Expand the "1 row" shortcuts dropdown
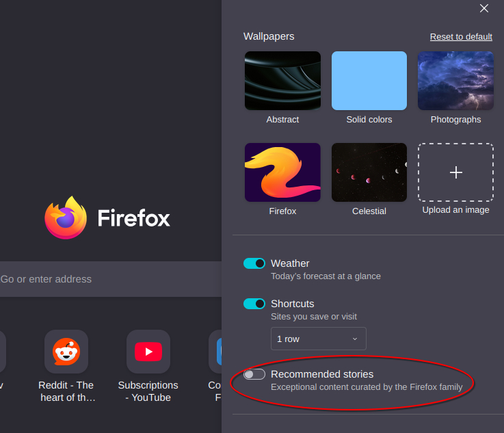 pyautogui.click(x=318, y=339)
